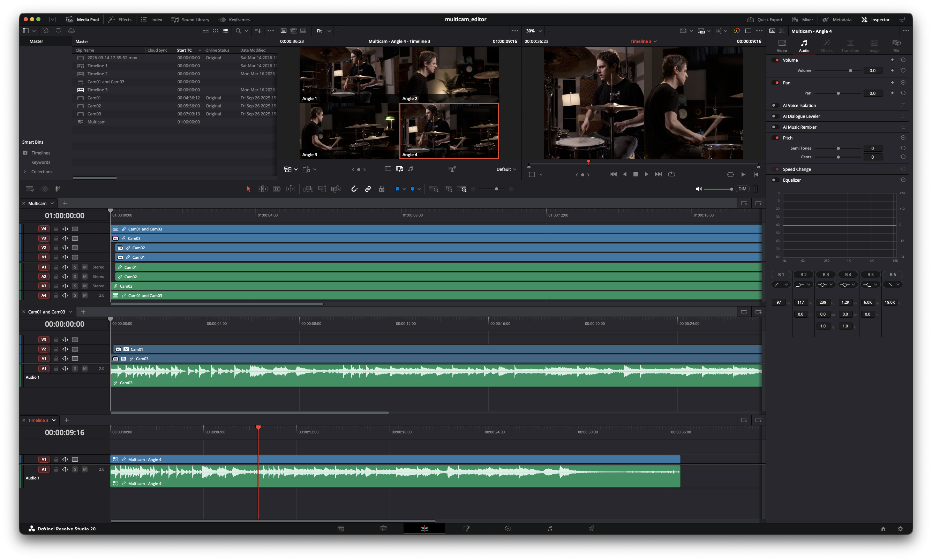Open the Timeline 3 viewer dropdown
The width and height of the screenshot is (932, 560).
pos(655,41)
